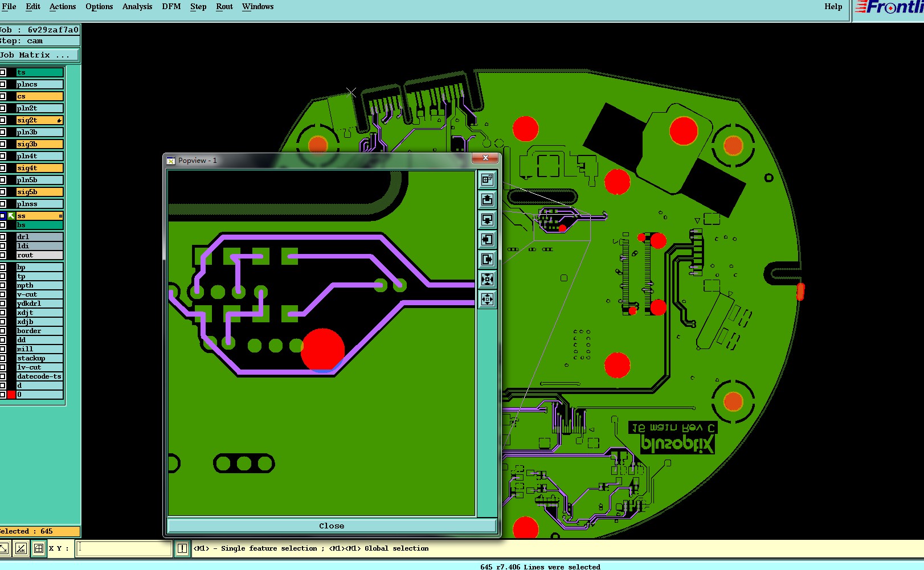
Task: Select the ydkdrl layer name
Action: pyautogui.click(x=39, y=304)
